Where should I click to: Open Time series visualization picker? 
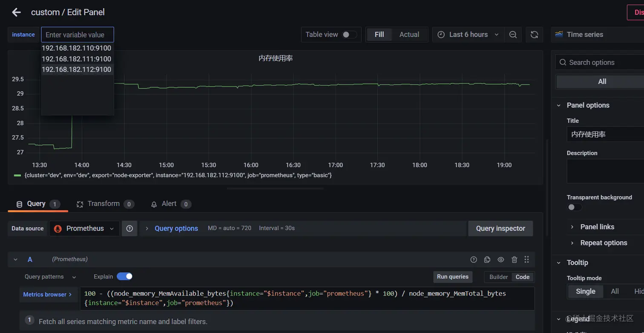coord(598,35)
